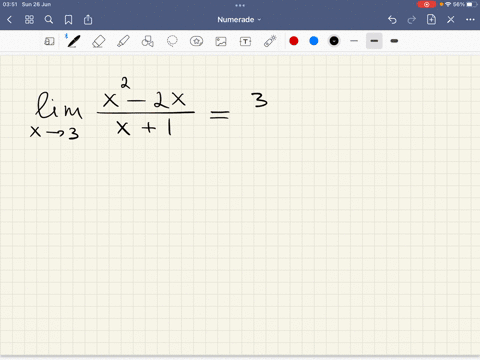Choose the blue pen color
The image size is (480, 360).
314,41
